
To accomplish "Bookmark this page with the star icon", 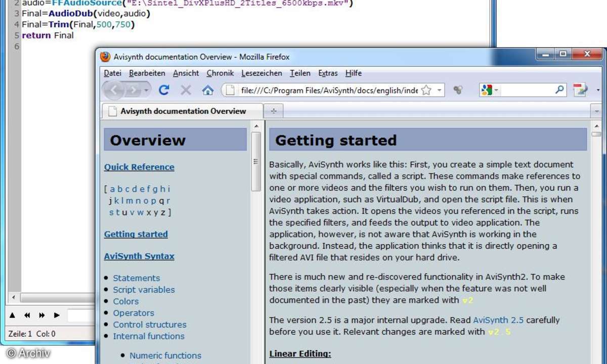I will point(426,90).
